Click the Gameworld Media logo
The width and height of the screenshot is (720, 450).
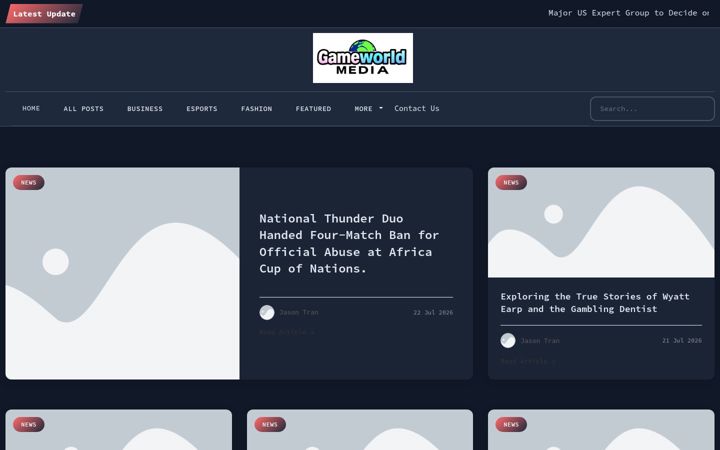tap(363, 58)
